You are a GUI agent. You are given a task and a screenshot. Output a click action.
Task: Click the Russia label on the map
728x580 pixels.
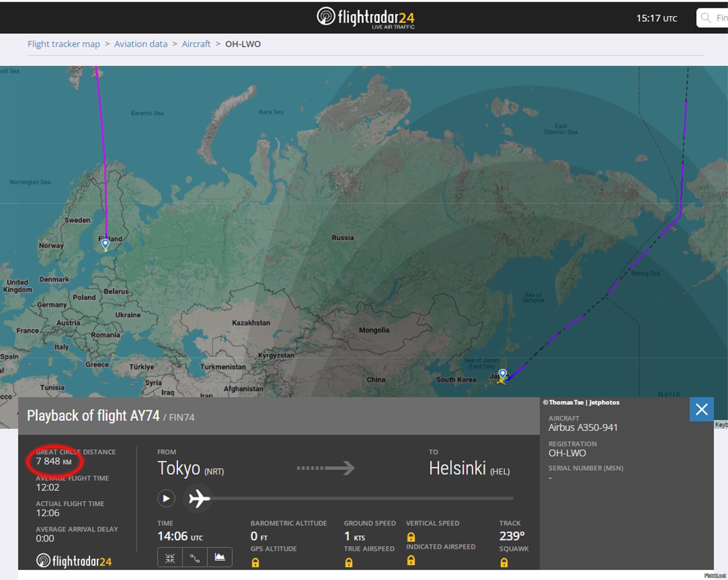342,237
